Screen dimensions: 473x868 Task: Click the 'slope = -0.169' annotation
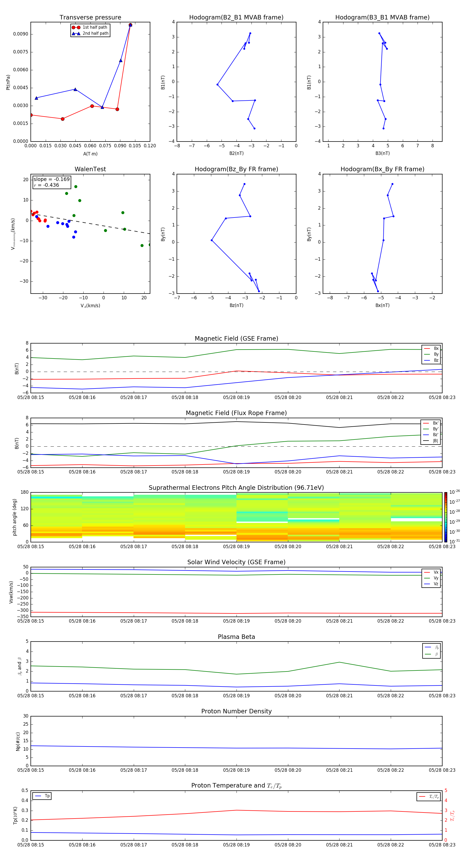(x=52, y=179)
